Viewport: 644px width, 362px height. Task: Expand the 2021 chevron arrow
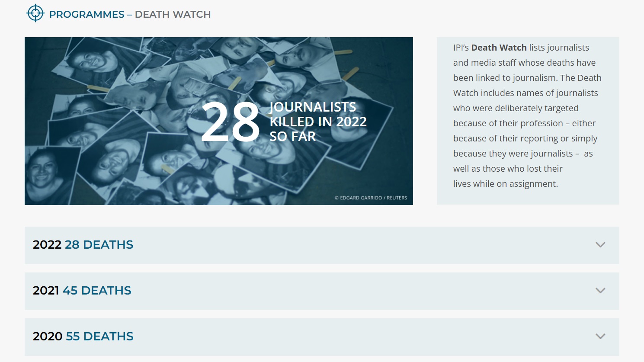[600, 291]
